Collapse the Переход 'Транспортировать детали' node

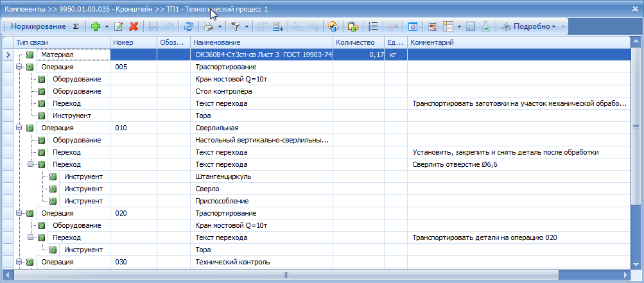pyautogui.click(x=30, y=237)
